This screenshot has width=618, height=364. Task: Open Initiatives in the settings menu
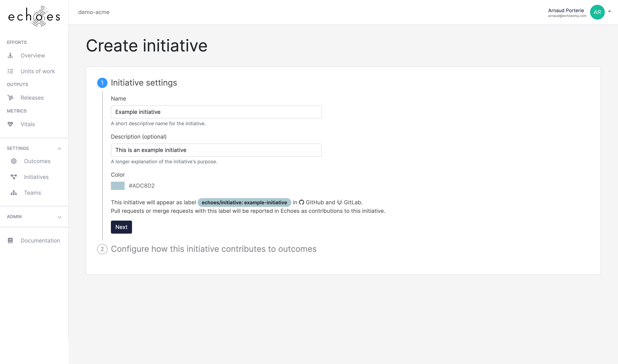36,177
